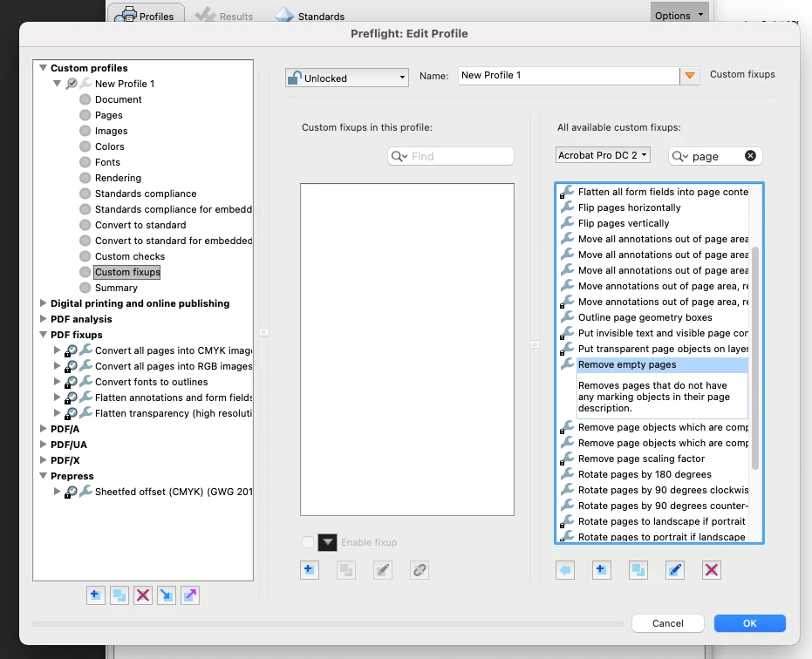Click the gray status circle next to Summary
The image size is (812, 659).
coord(85,288)
